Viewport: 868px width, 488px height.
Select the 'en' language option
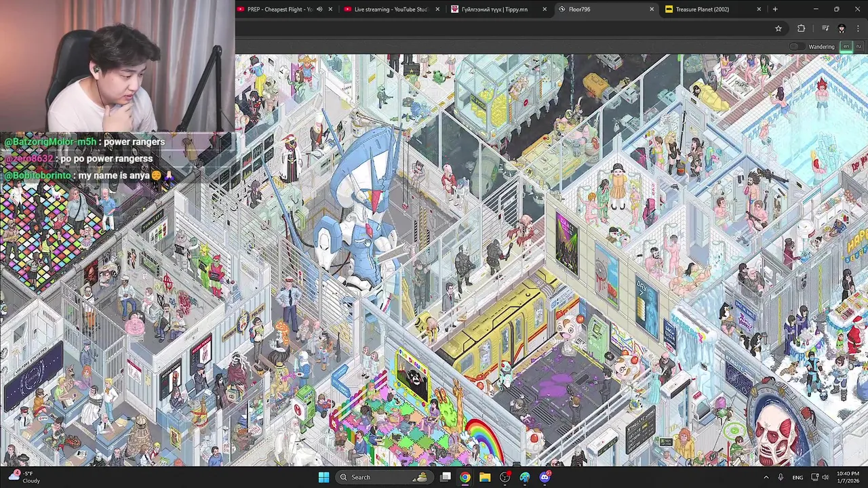coord(846,47)
